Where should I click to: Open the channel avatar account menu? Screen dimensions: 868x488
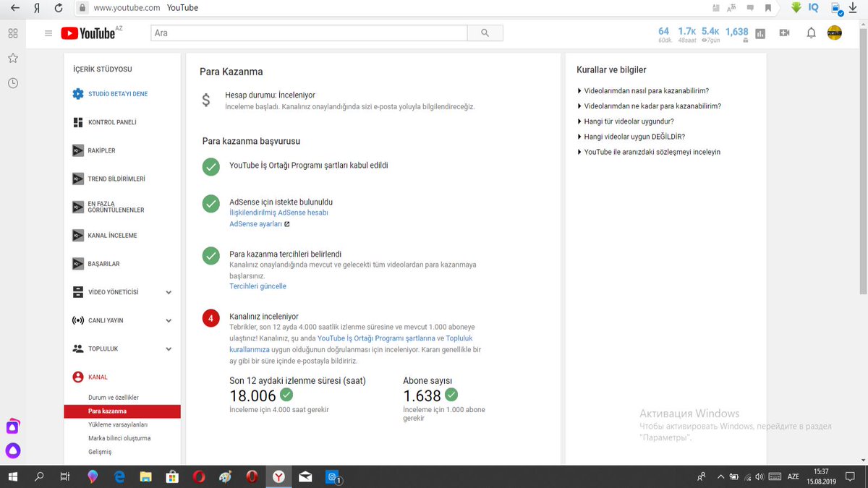pyautogui.click(x=834, y=33)
